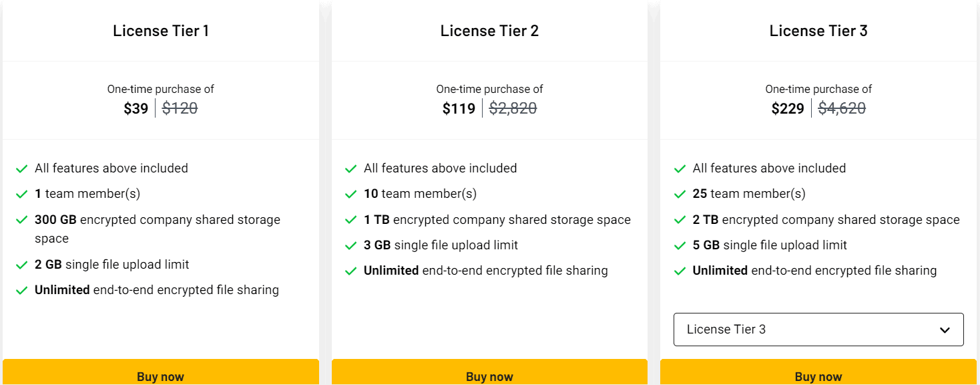This screenshot has width=980, height=385.
Task: Select the License Tier 2 card heading
Action: tap(489, 30)
